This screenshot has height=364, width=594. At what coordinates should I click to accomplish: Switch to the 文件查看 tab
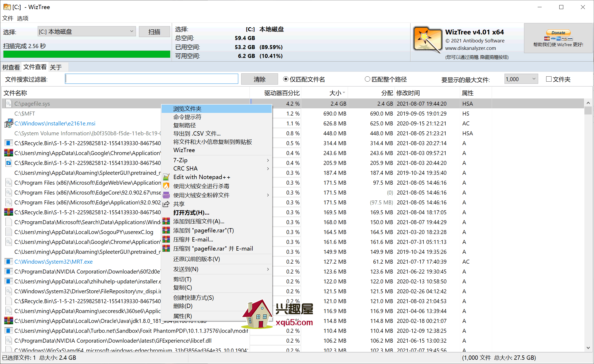(x=35, y=67)
